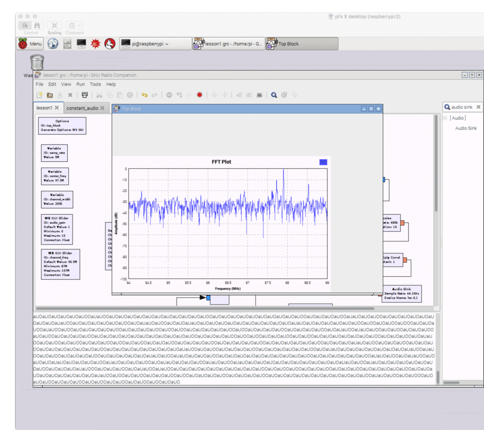
Task: Open Mathematica red spiky icon
Action: (x=96, y=44)
